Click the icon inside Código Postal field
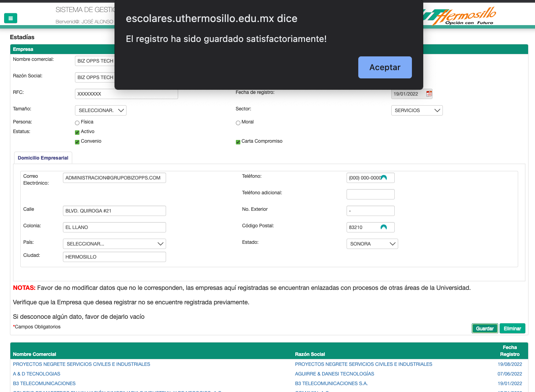This screenshot has height=392, width=535. pyautogui.click(x=384, y=227)
